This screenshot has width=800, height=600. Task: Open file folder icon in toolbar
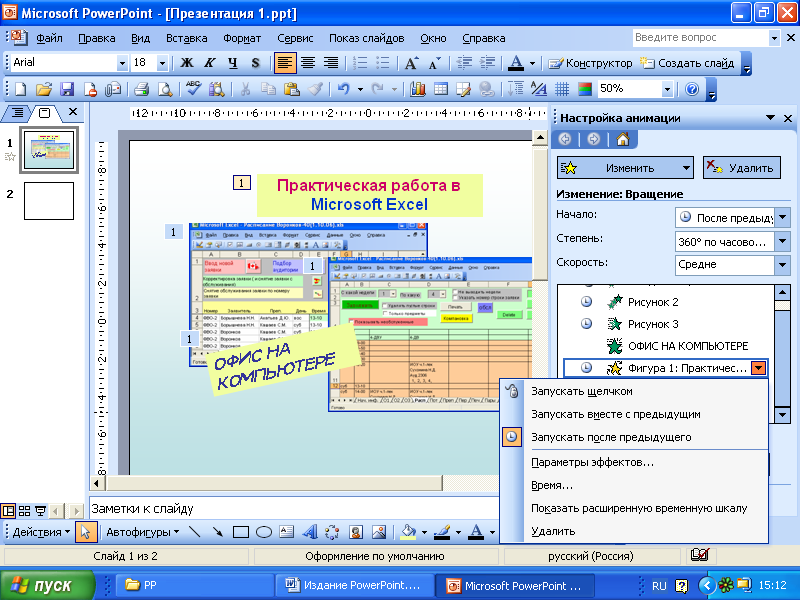coord(44,89)
